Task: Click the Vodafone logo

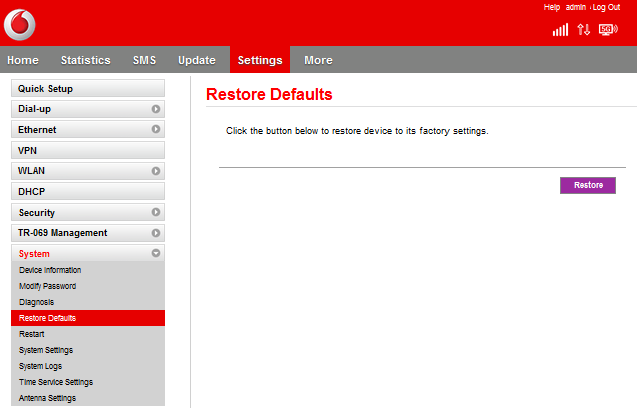Action: 20,25
